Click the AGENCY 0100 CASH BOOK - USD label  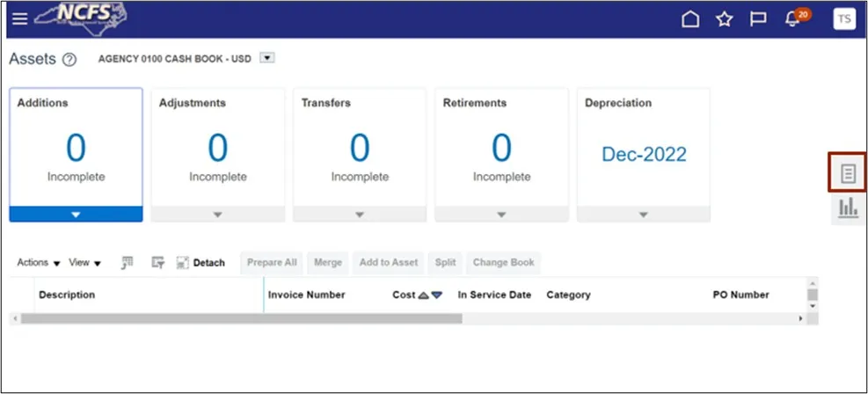click(x=175, y=59)
